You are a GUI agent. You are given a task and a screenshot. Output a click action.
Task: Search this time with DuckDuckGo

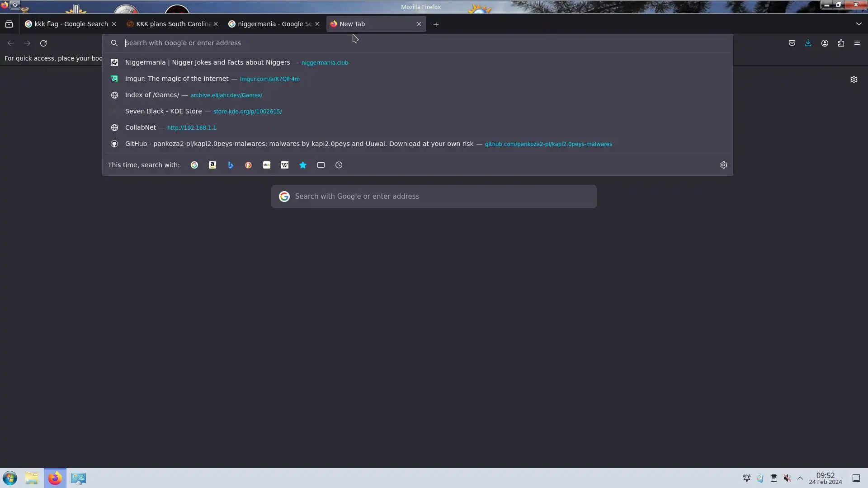[249, 165]
